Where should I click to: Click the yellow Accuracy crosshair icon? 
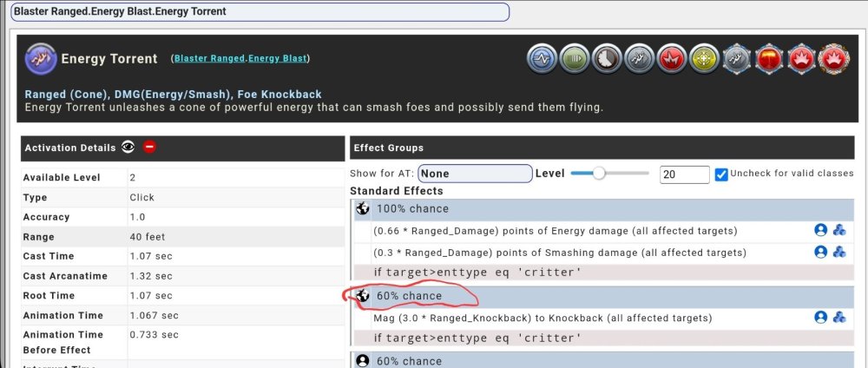click(x=703, y=59)
